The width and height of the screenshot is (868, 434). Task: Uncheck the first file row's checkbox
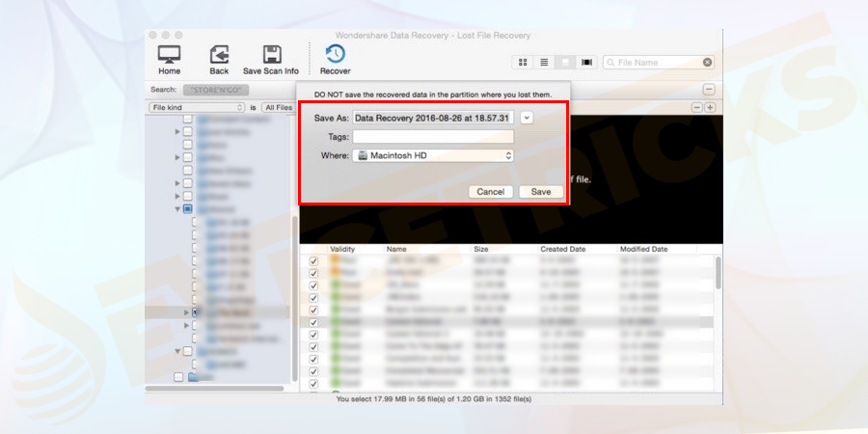point(313,260)
